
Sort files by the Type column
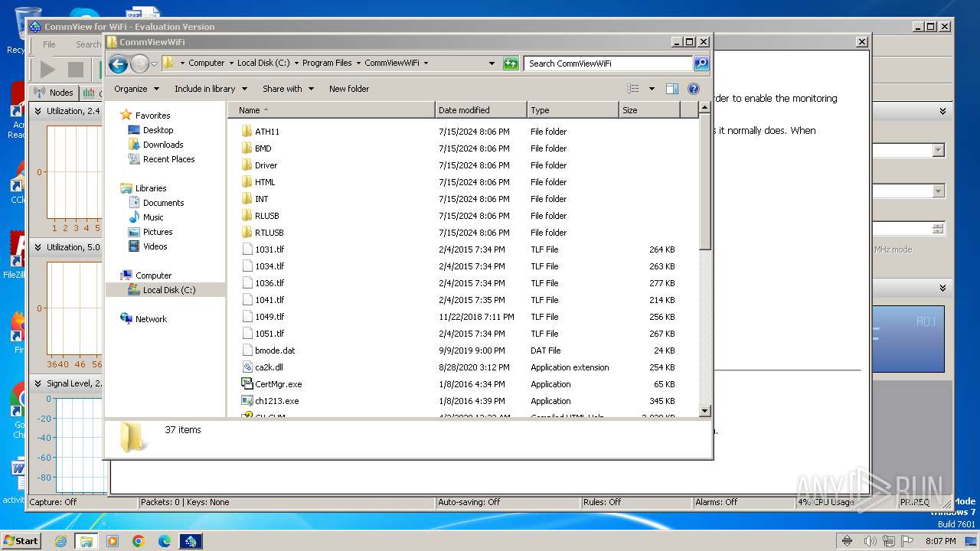point(573,110)
